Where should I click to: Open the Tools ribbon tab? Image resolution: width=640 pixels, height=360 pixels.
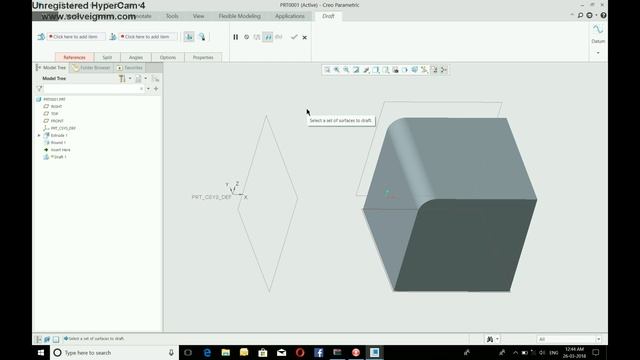point(172,16)
